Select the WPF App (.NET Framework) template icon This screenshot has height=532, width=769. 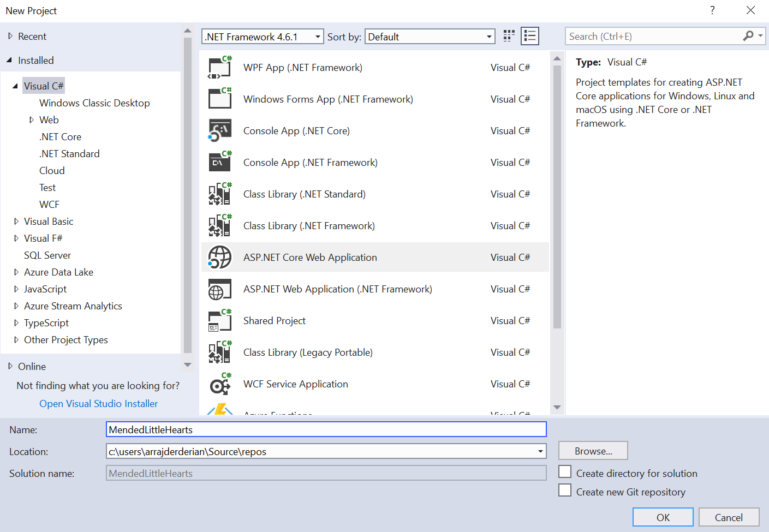tap(219, 67)
